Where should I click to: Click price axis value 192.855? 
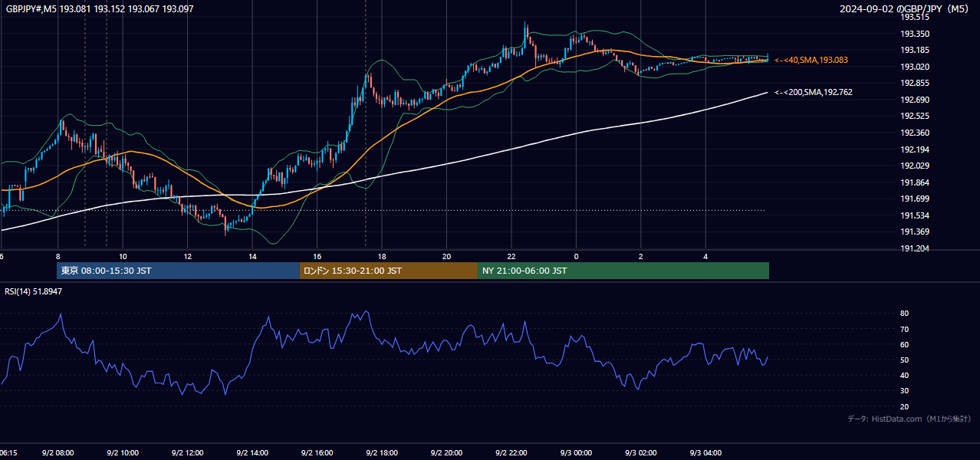click(x=915, y=83)
